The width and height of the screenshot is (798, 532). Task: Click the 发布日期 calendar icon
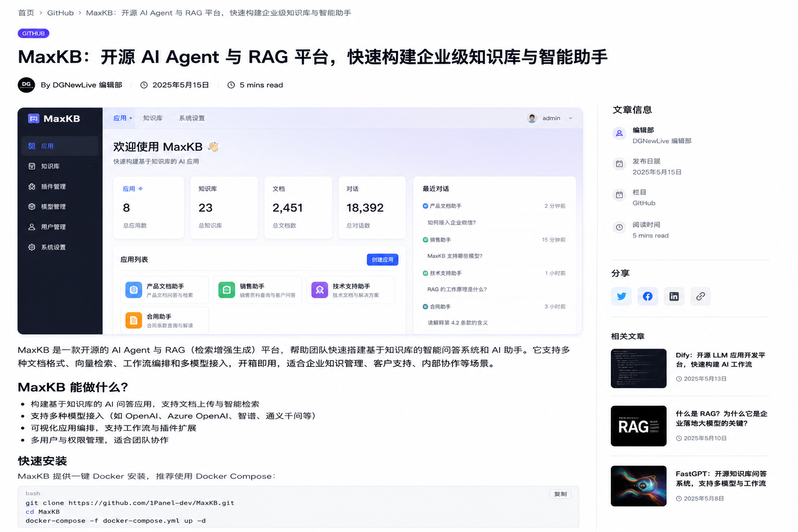coord(619,164)
